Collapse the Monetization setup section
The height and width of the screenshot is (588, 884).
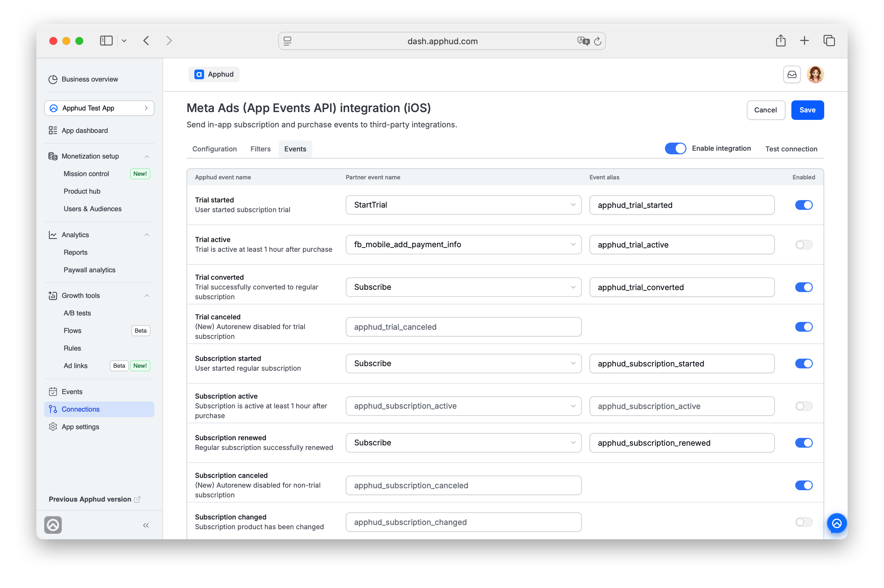[147, 156]
